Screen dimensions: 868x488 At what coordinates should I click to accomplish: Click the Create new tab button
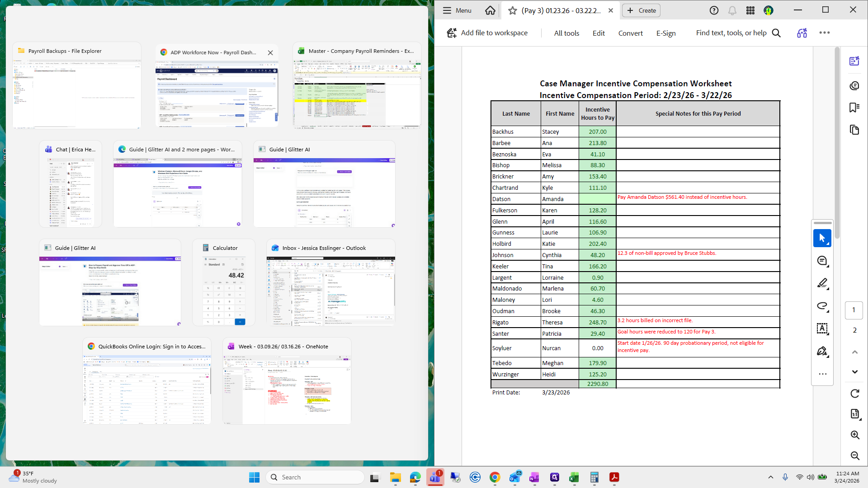641,10
